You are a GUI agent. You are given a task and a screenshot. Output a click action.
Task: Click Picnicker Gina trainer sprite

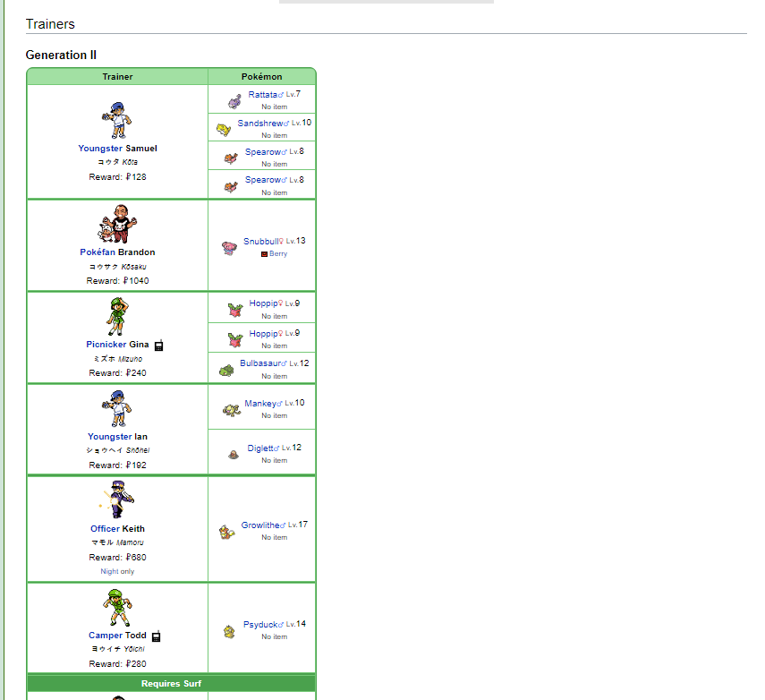117,316
